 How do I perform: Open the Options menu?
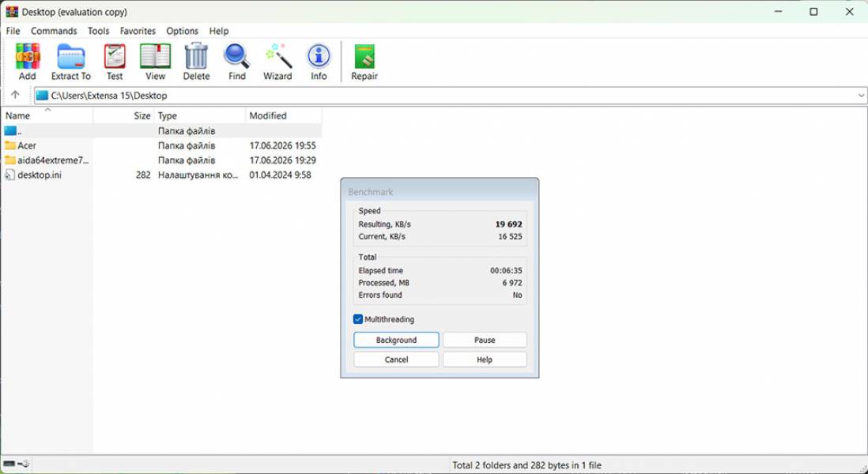(182, 31)
